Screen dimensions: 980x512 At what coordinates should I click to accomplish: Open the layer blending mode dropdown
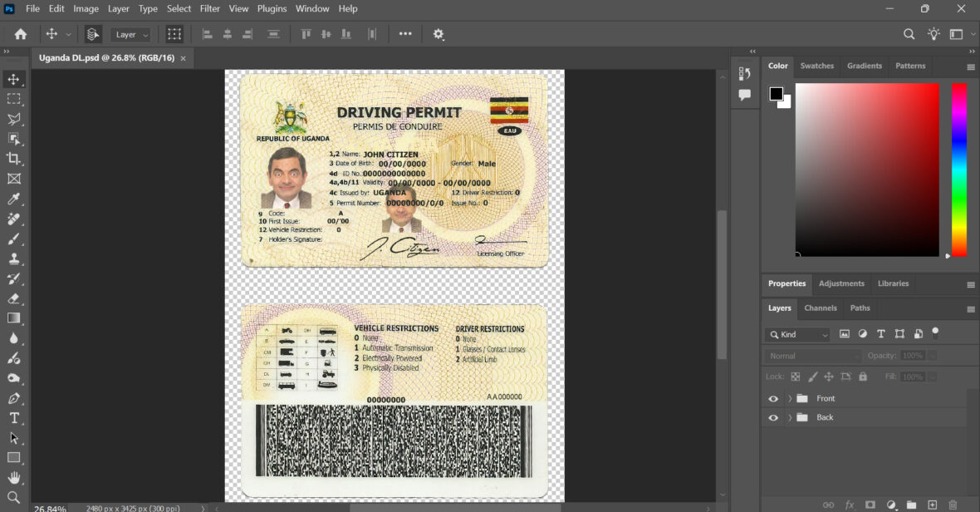pyautogui.click(x=811, y=355)
